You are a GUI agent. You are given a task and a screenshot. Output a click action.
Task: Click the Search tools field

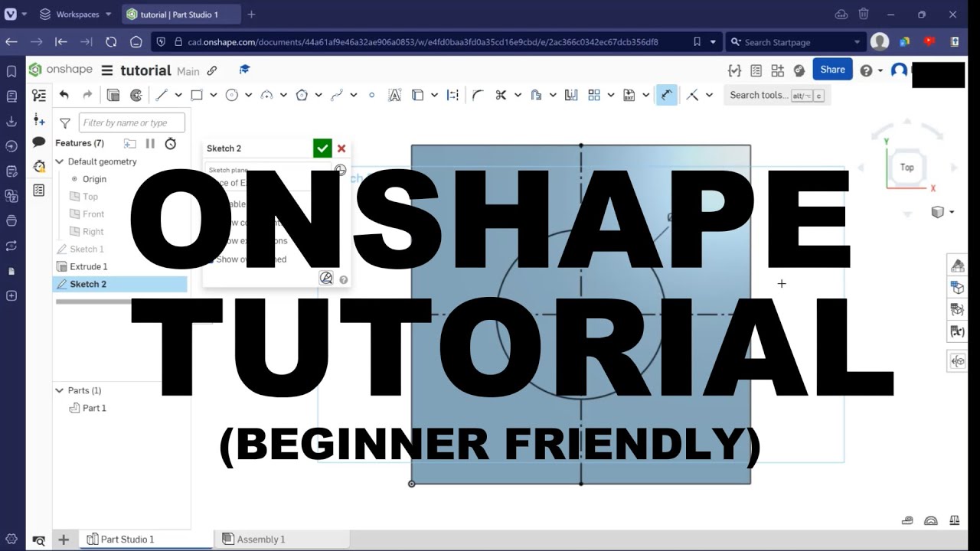coord(776,95)
